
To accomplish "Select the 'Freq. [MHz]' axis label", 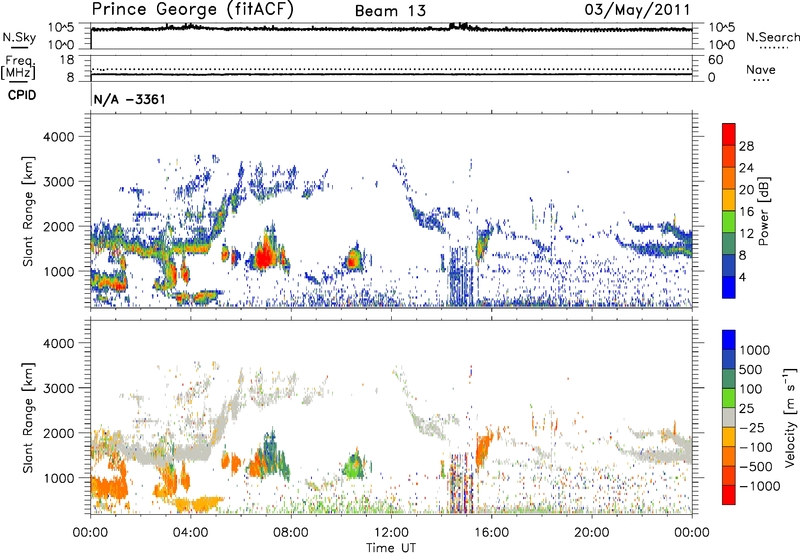I will tap(18, 68).
